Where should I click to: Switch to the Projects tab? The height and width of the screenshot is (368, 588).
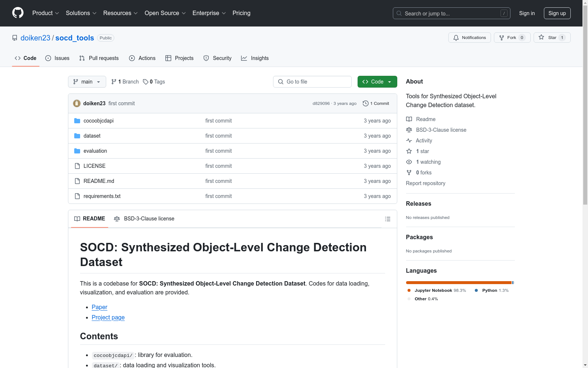pos(179,58)
